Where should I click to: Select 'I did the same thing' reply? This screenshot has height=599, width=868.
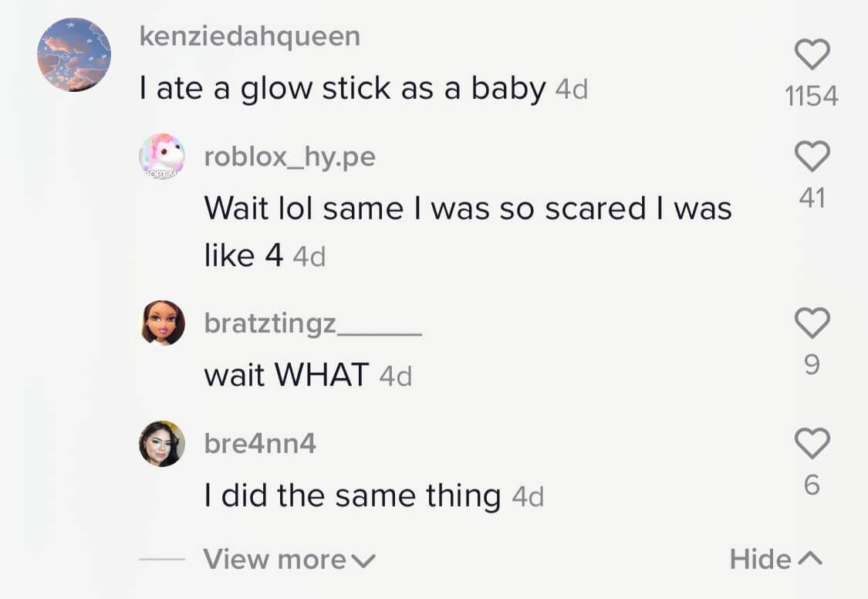tap(353, 496)
